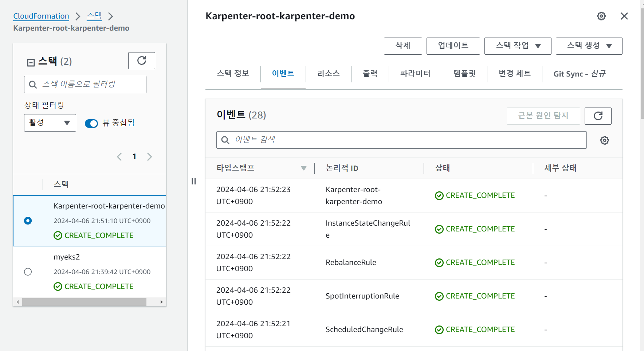Viewport: 644px width, 351px height.
Task: Sort by 타임스탬프 arrow
Action: pos(304,168)
